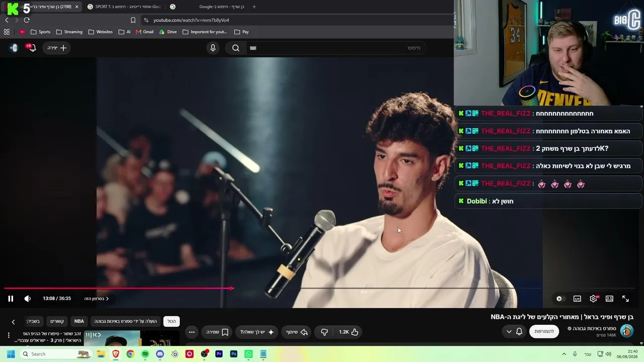Open the AI bookmarks folder
Viewport: 644px width, 362px height.
point(124,32)
